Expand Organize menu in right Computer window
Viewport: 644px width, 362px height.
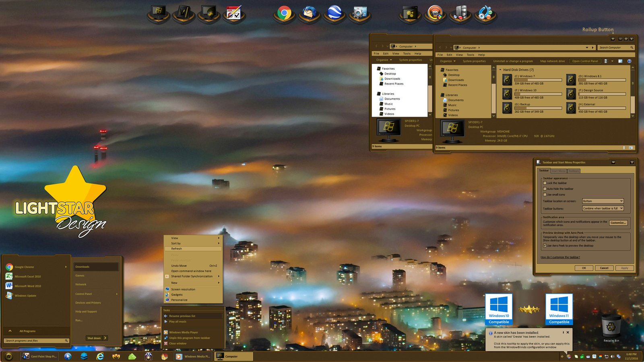(x=448, y=61)
